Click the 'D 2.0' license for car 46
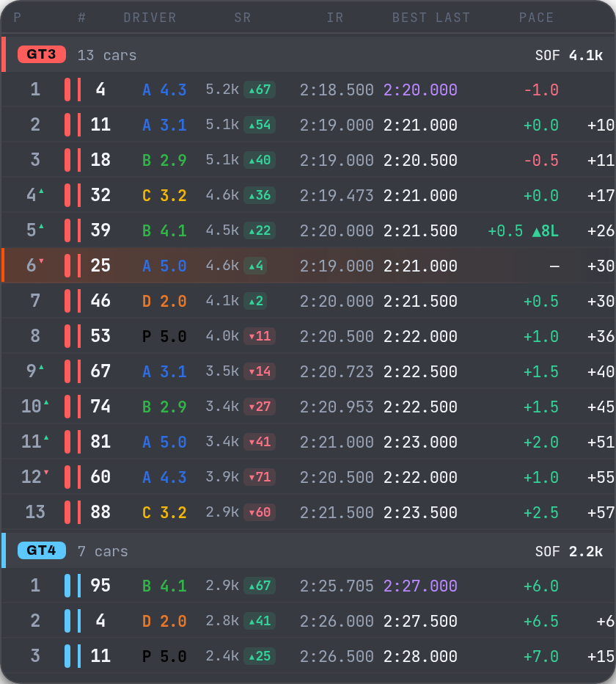The height and width of the screenshot is (684, 616). pyautogui.click(x=164, y=301)
